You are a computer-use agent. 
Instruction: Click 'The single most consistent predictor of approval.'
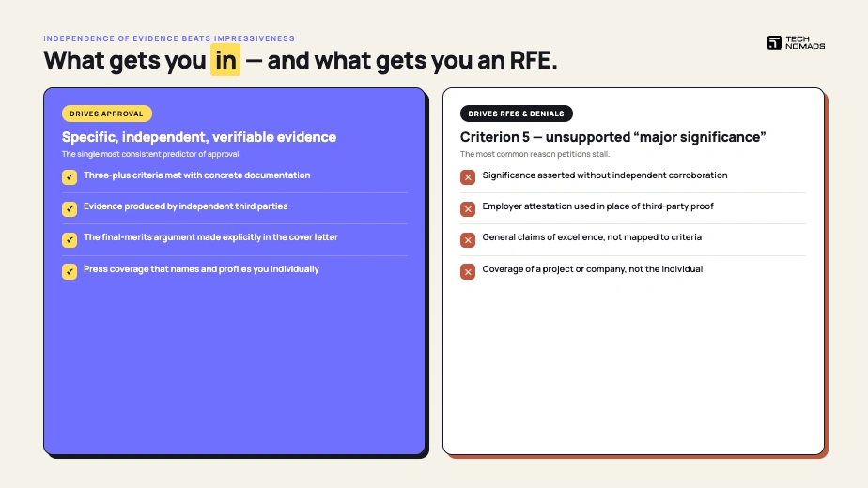click(x=151, y=154)
